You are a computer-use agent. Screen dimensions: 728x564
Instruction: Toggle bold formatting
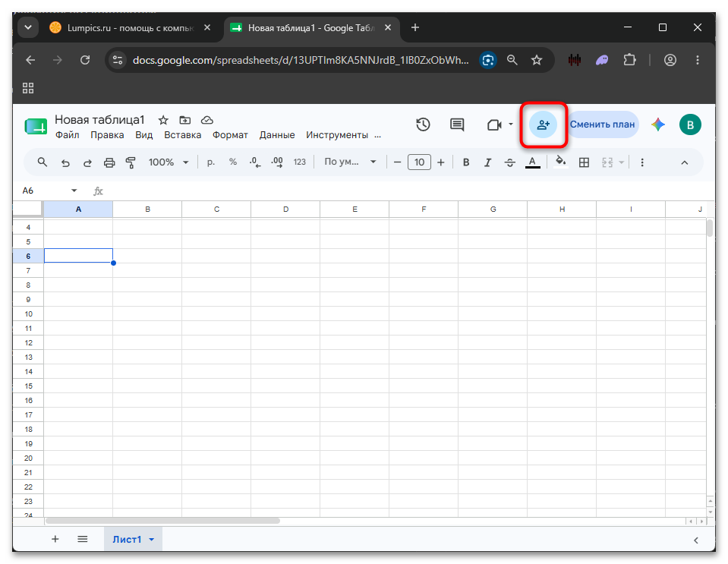coord(466,162)
